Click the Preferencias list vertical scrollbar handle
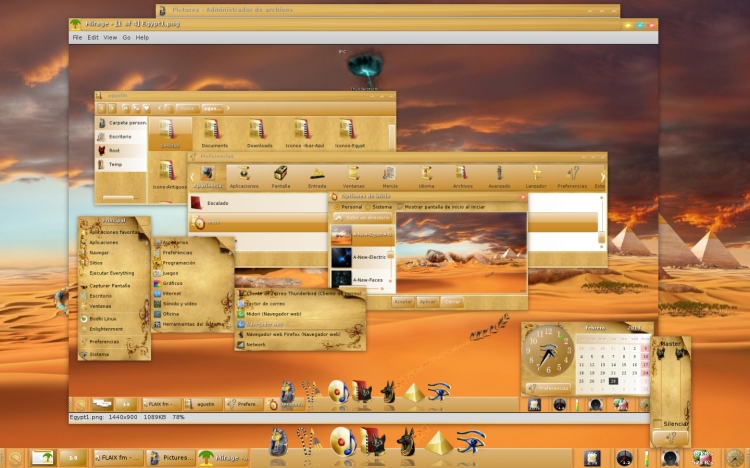Screen dimensions: 750x468 pos(601,237)
